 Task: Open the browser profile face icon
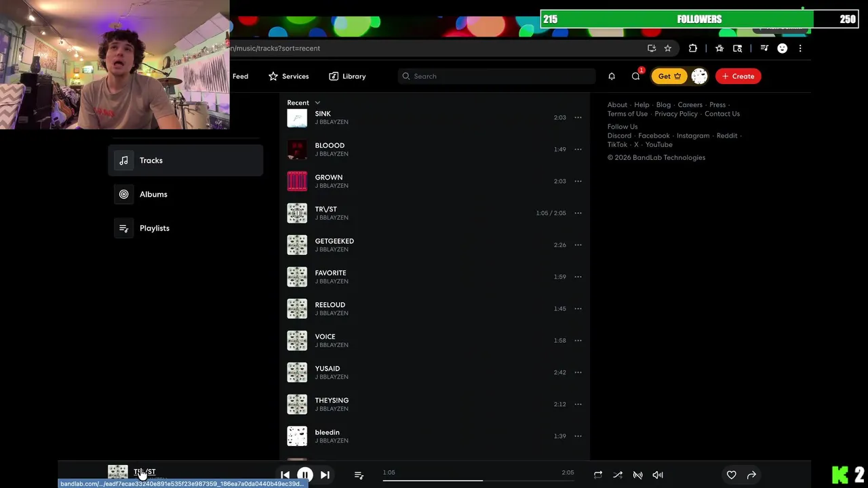783,49
